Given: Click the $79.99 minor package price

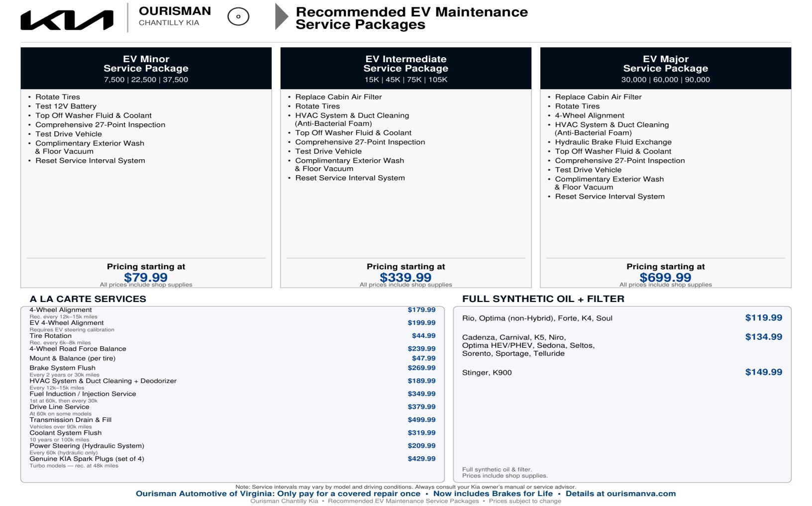Looking at the screenshot, I should click(146, 277).
